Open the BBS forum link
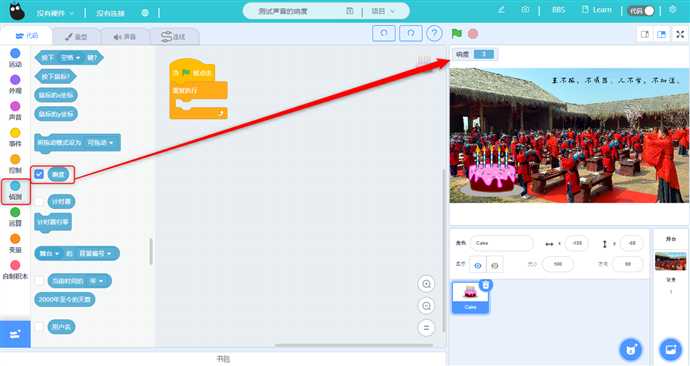This screenshot has height=366, width=690. [x=558, y=10]
